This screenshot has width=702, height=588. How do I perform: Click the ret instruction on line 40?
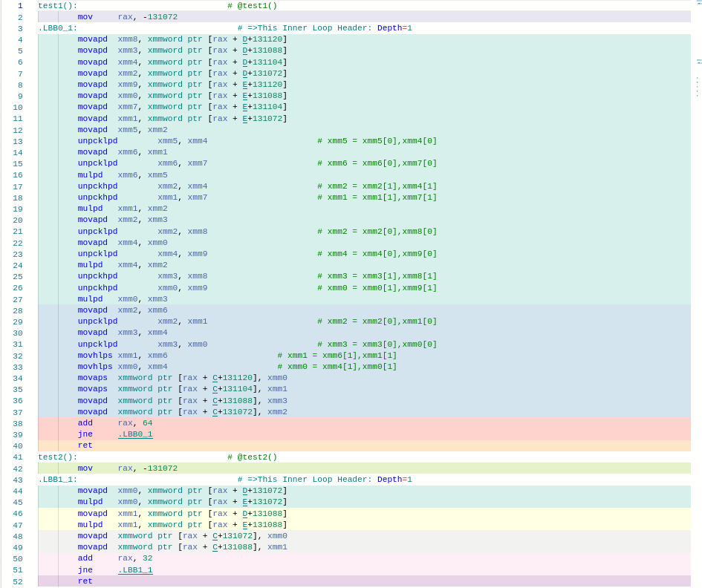click(85, 445)
